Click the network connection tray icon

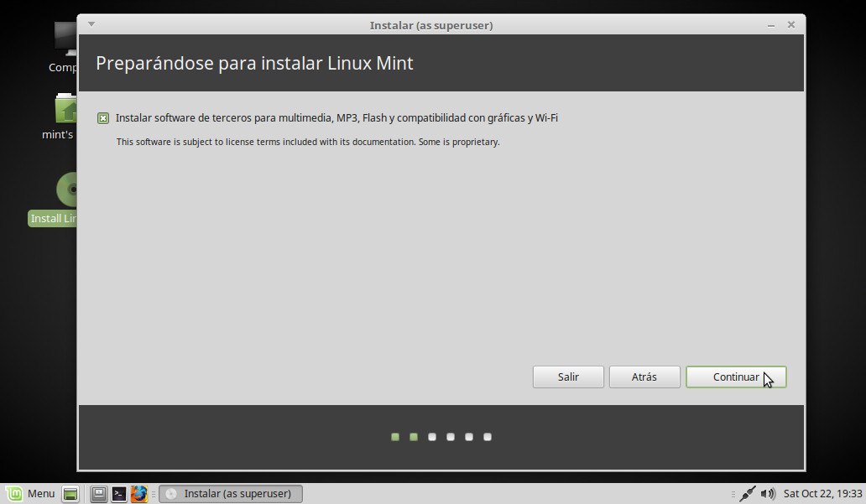coord(748,494)
